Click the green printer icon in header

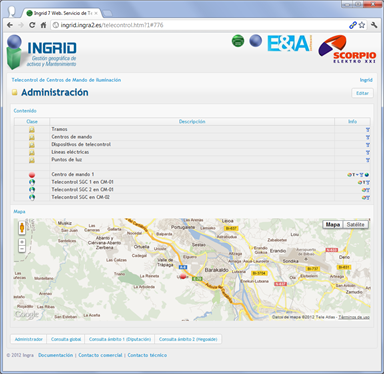[x=238, y=41]
